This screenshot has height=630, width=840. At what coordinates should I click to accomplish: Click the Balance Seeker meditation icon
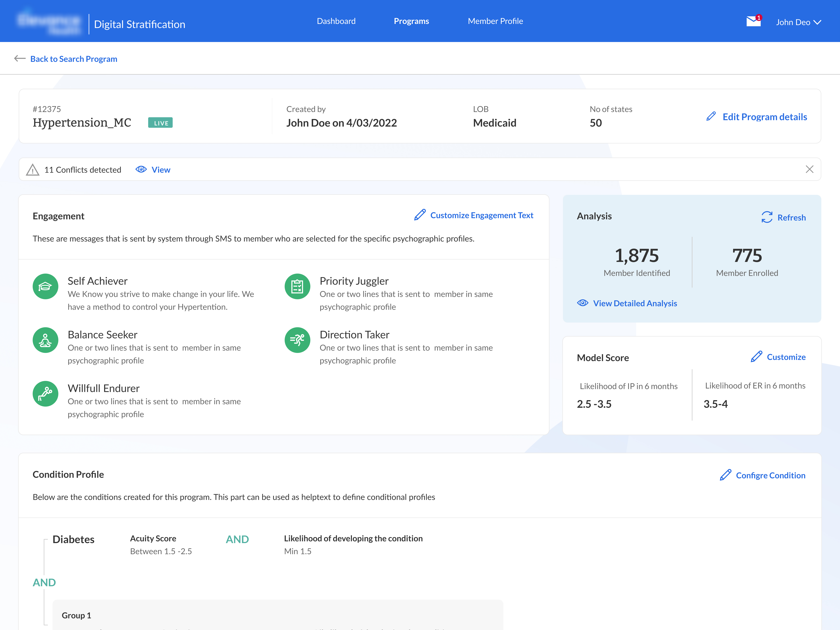[45, 340]
